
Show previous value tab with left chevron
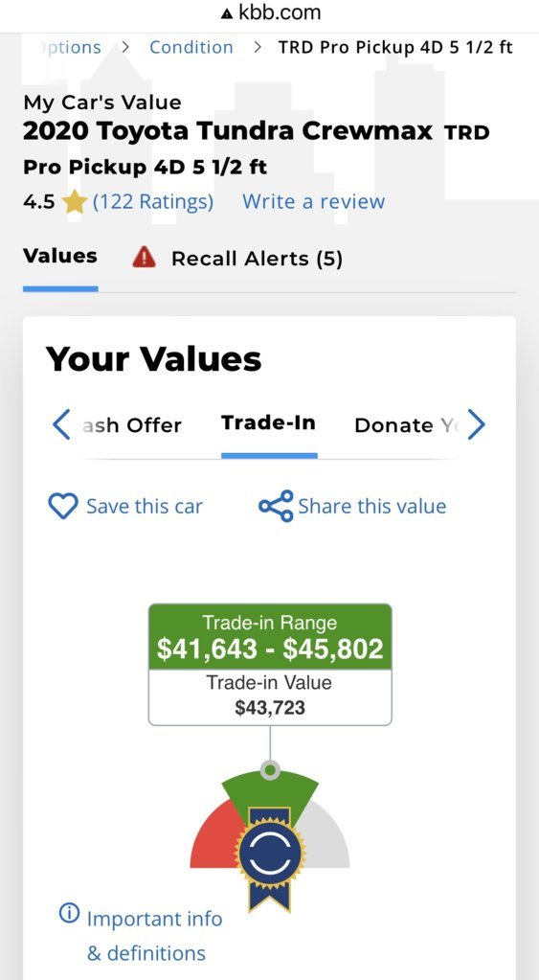(x=61, y=424)
